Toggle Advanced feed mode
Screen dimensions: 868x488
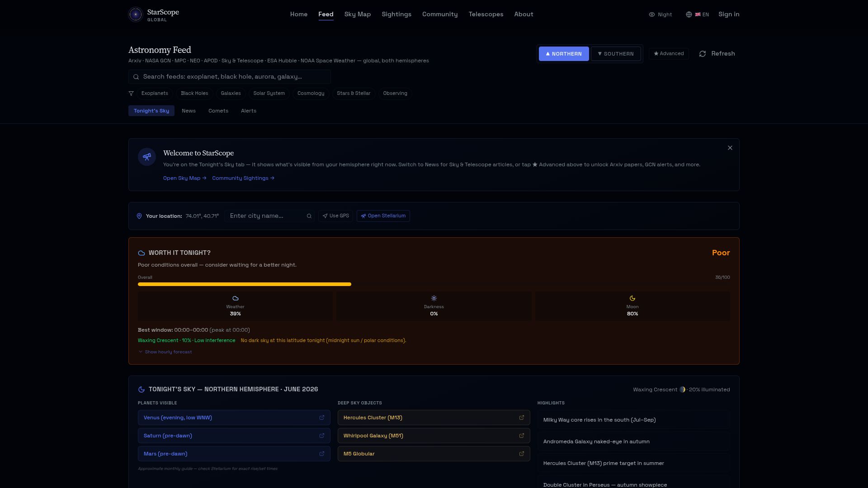669,54
